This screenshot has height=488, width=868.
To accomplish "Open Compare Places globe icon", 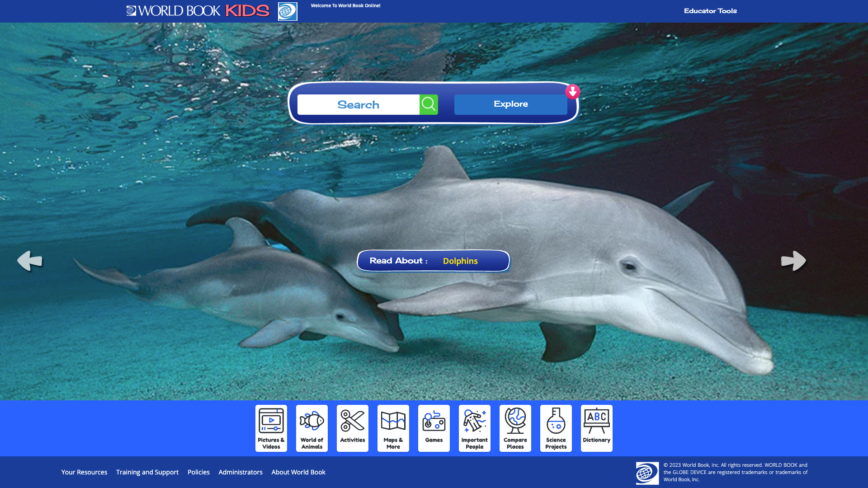I will click(515, 428).
